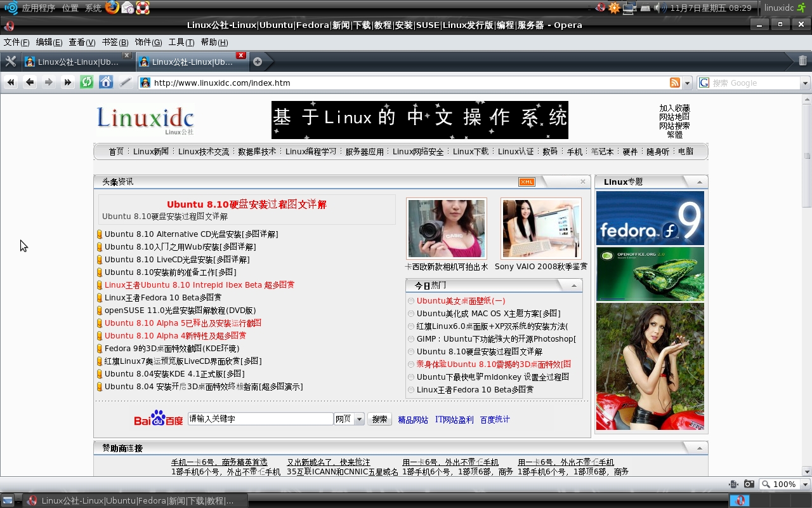Open the address bar history dropdown arrow
Viewport: 812px width, 508px height.
687,83
